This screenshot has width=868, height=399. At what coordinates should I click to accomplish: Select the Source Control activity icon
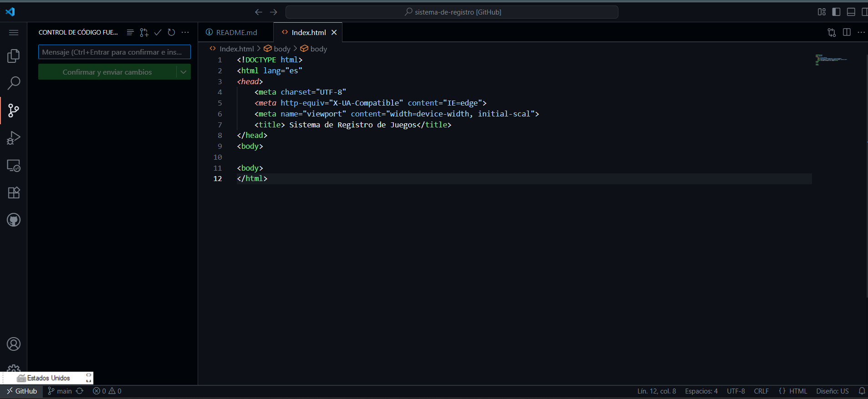(14, 111)
